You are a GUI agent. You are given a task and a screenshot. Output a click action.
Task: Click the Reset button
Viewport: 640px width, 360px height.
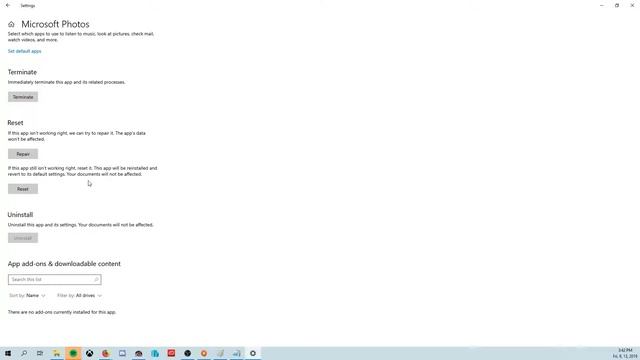click(23, 189)
